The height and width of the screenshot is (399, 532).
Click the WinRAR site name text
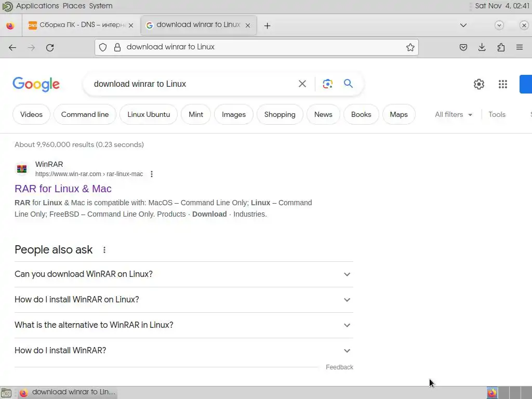tap(49, 164)
